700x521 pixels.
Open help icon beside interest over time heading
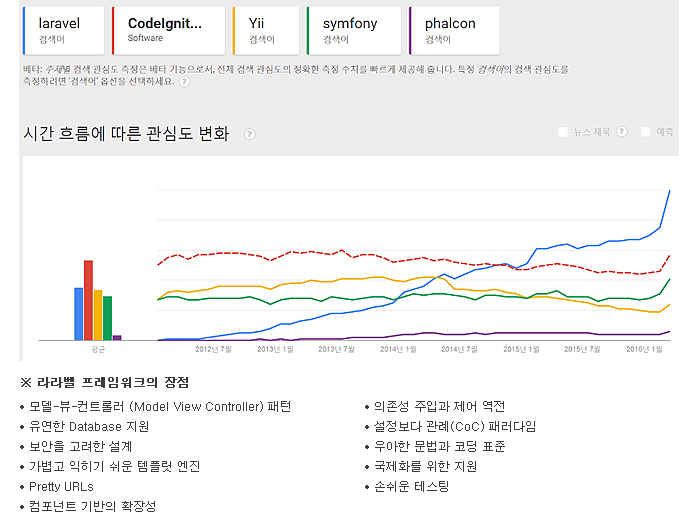pos(250,134)
